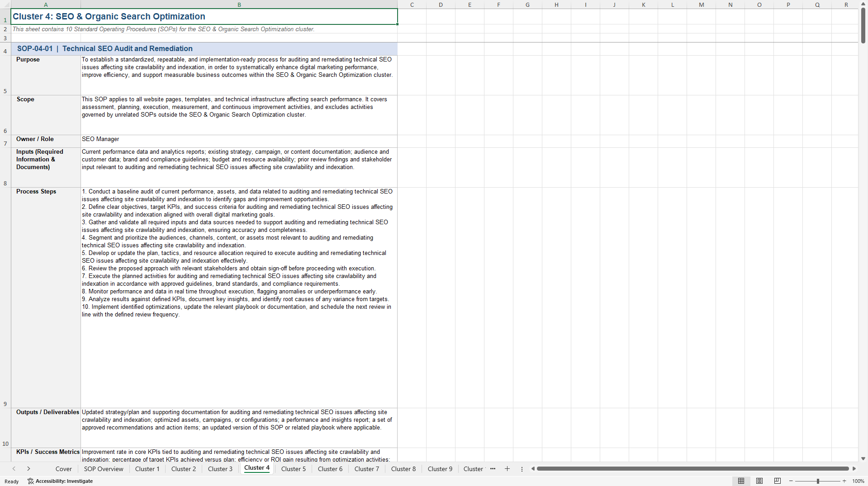Select the Purpose label cell
The image size is (868, 486).
46,75
